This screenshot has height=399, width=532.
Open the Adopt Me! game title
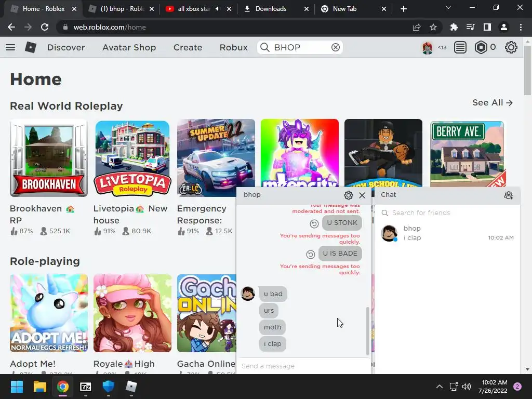click(33, 364)
